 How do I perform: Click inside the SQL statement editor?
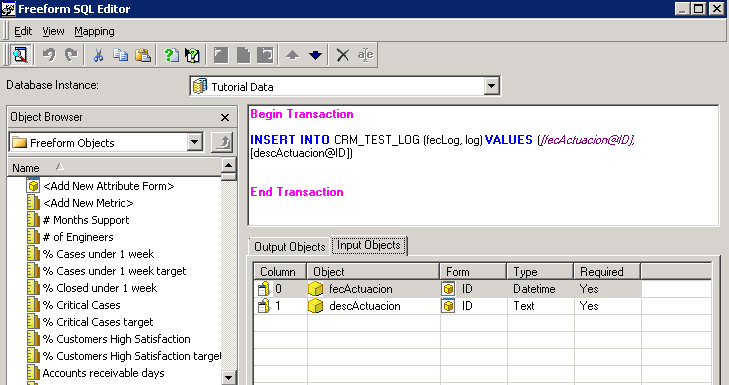coord(484,166)
